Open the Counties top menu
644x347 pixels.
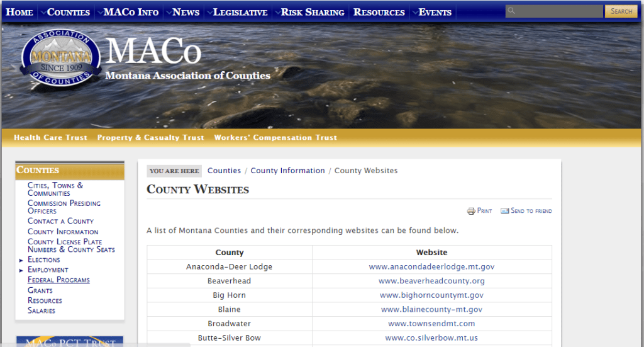point(68,13)
